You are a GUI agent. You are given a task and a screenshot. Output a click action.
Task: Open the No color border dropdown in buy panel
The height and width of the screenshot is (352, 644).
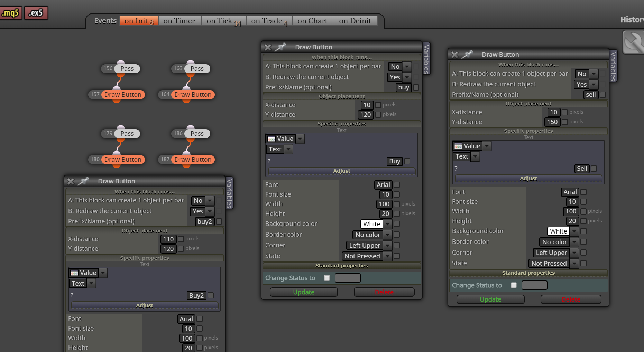pyautogui.click(x=372, y=235)
